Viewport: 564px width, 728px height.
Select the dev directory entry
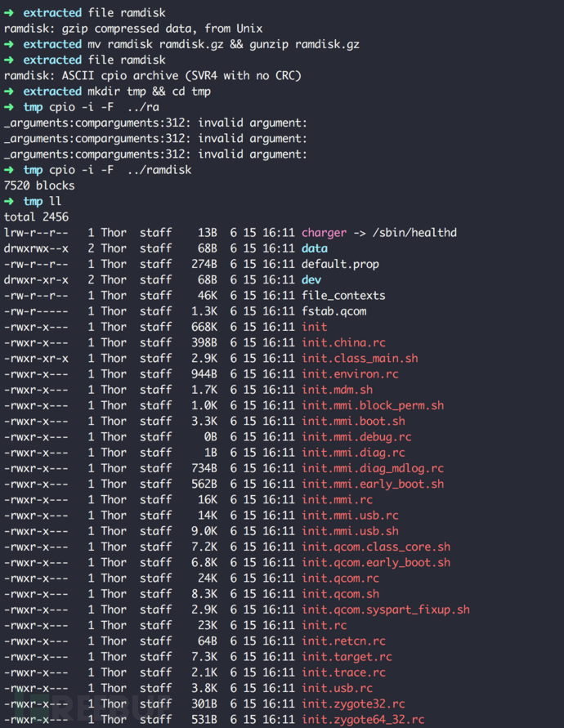pyautogui.click(x=311, y=280)
